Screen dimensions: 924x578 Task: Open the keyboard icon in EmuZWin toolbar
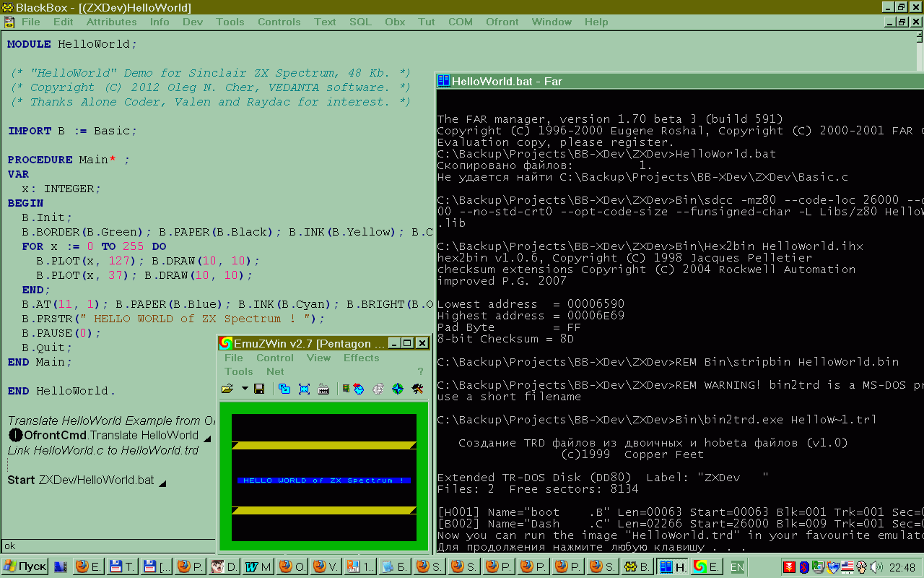point(323,389)
